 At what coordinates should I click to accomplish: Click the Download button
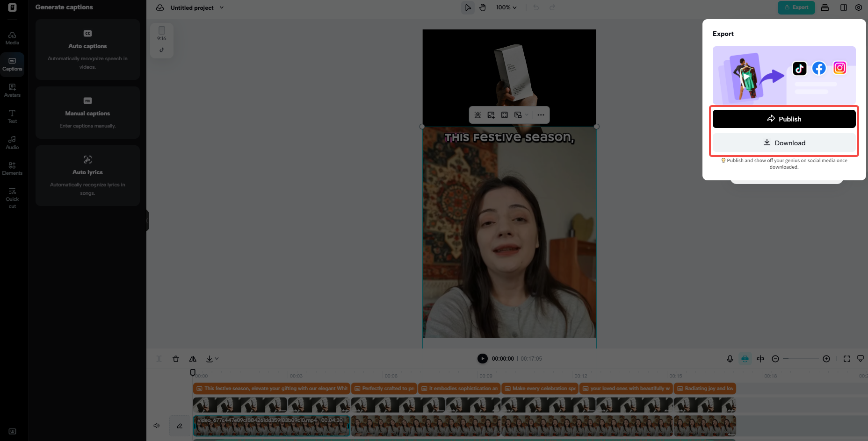(784, 142)
